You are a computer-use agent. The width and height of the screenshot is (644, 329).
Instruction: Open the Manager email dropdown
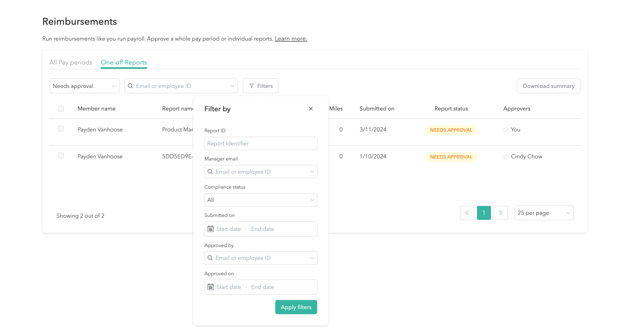pyautogui.click(x=261, y=171)
